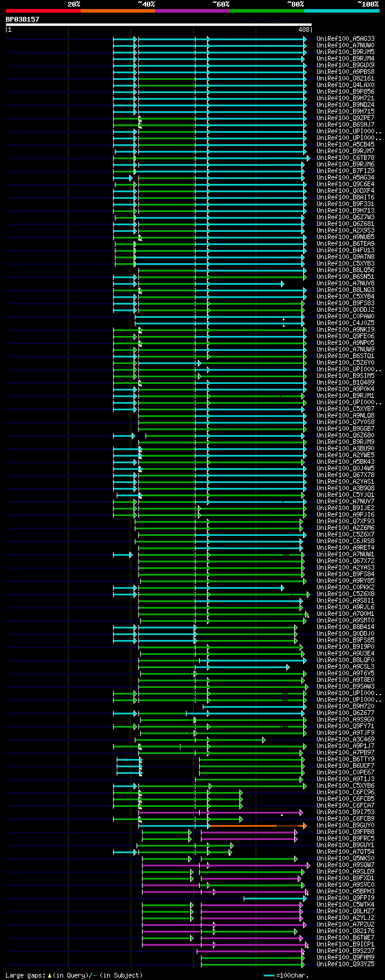The height and width of the screenshot is (980, 385).
Task: Open the UniRef100_B9GUX9 hit label
Action: [x=345, y=65]
